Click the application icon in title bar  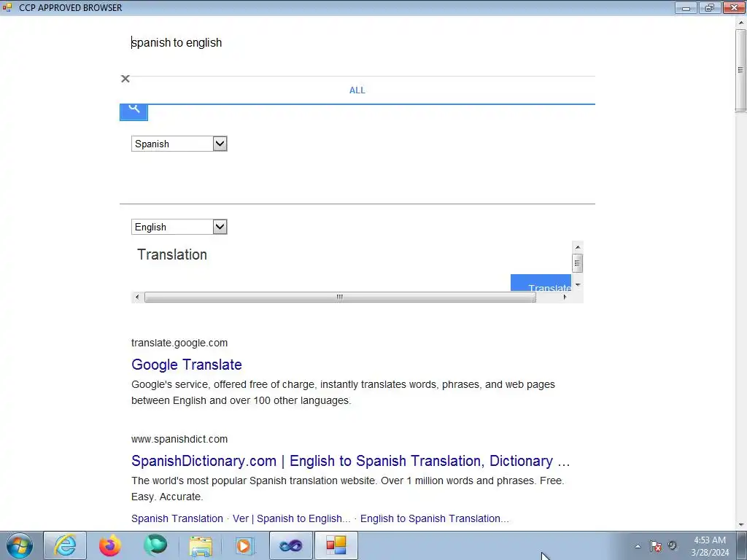tap(7, 7)
